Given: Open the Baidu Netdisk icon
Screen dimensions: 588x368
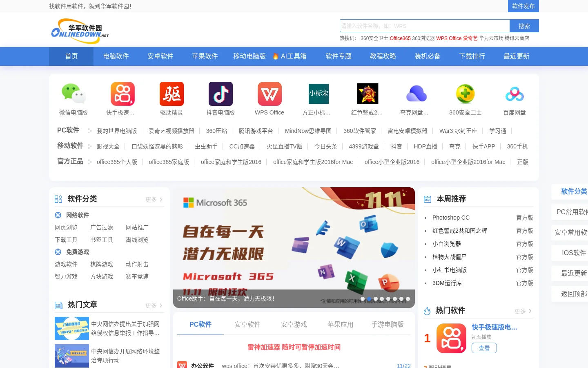Looking at the screenshot, I should tap(514, 94).
